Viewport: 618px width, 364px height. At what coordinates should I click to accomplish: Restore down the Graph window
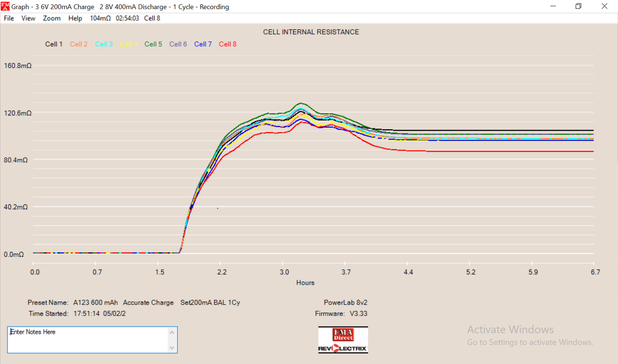tap(578, 6)
